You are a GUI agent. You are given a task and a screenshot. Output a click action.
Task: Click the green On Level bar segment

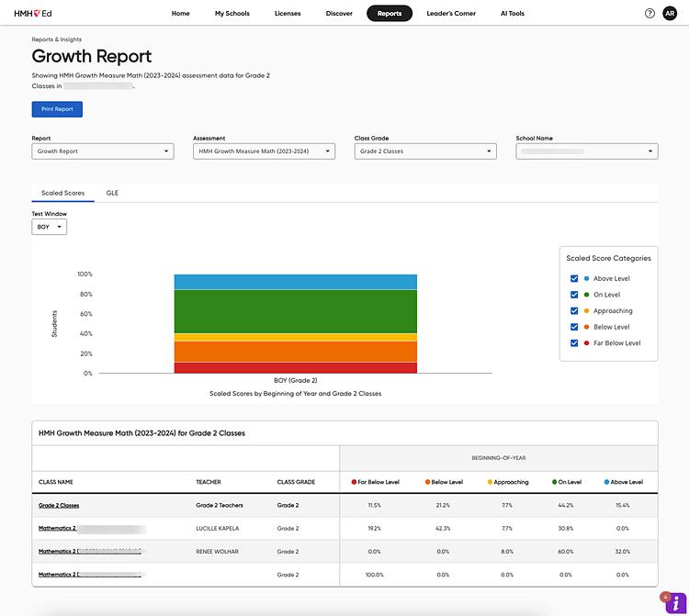click(295, 311)
